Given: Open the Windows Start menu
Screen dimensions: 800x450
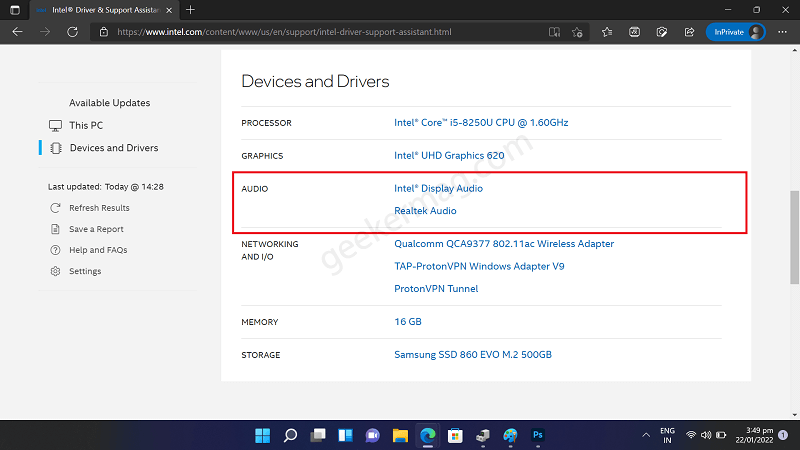Looking at the screenshot, I should tap(262, 435).
